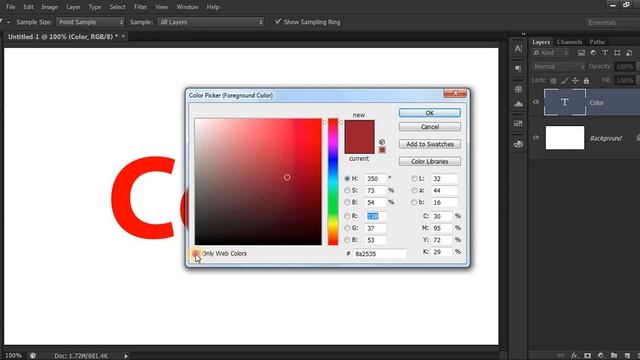Collapse panels double-arrow icon
This screenshot has height=360, width=640.
point(523,34)
